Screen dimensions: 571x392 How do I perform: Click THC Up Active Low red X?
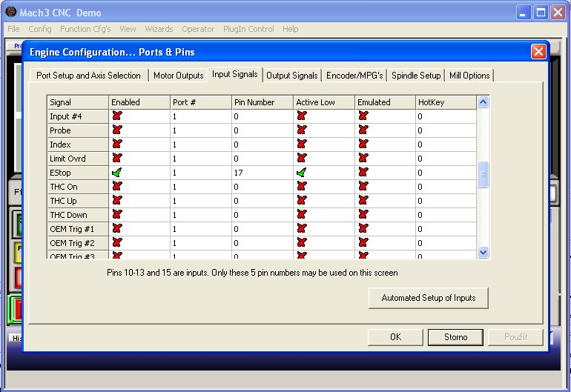point(301,201)
